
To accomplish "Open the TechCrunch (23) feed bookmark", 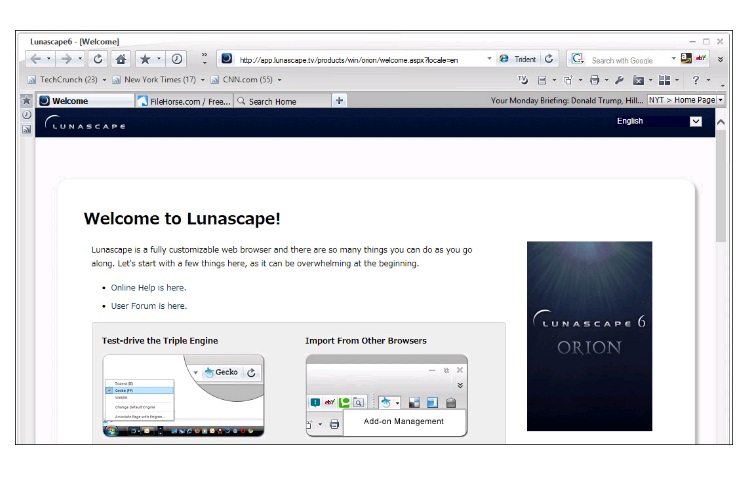I will [x=63, y=80].
